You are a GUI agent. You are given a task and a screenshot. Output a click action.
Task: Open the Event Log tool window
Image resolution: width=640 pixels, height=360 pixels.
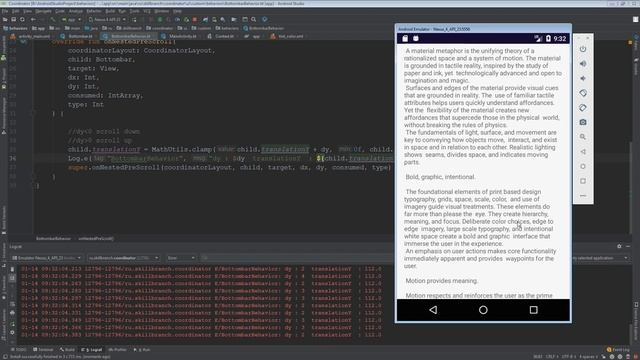[618, 350]
